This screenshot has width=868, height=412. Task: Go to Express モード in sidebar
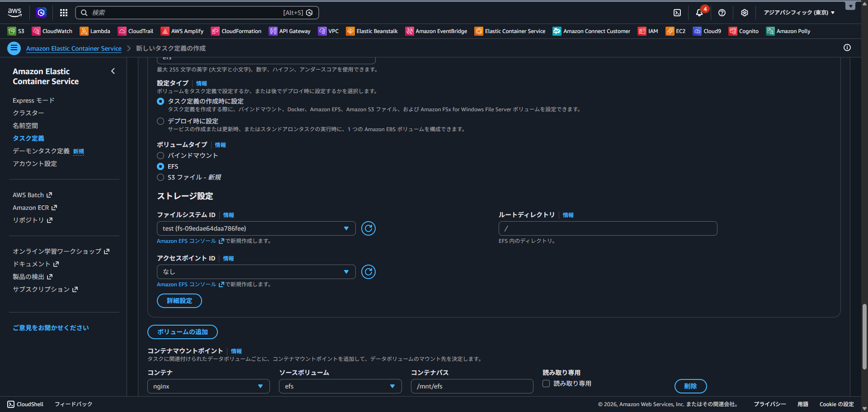pyautogui.click(x=33, y=100)
